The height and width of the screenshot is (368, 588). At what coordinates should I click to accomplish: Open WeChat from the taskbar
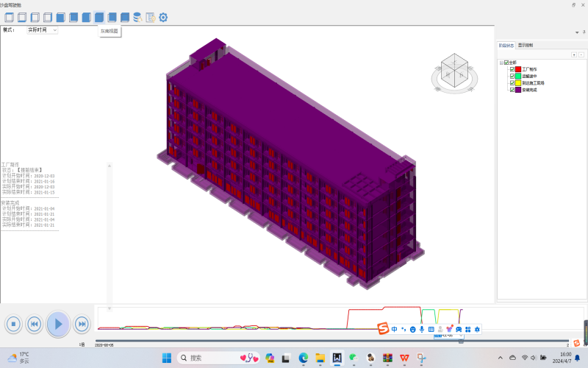354,358
